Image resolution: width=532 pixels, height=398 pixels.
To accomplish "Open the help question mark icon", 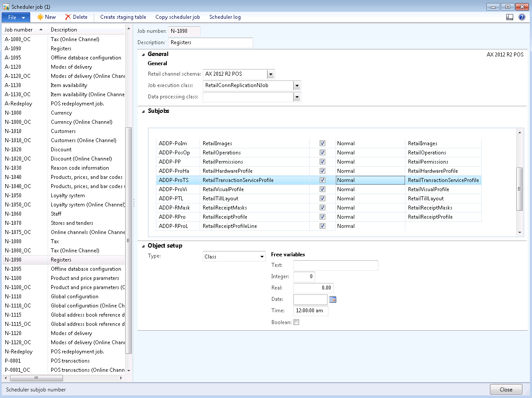I will click(521, 17).
